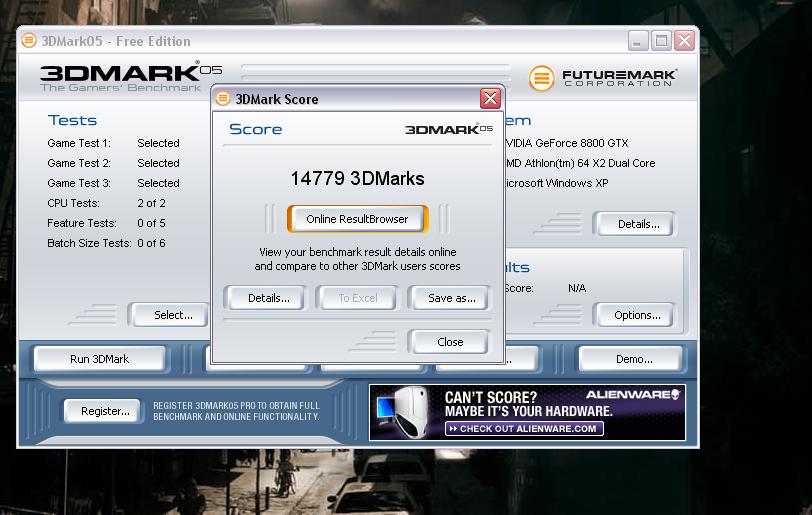The width and height of the screenshot is (812, 515).
Task: Click the 14779 3DMarks score text
Action: [x=357, y=179]
